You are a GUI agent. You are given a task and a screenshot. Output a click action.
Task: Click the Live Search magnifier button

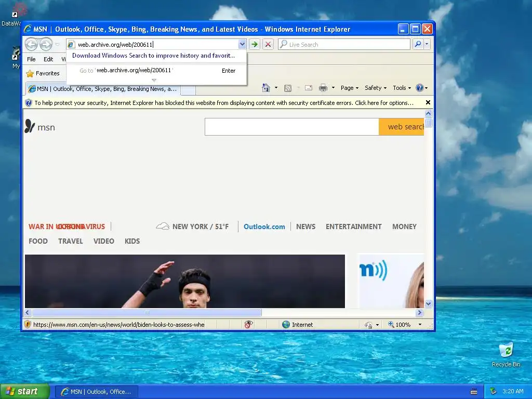pyautogui.click(x=418, y=44)
